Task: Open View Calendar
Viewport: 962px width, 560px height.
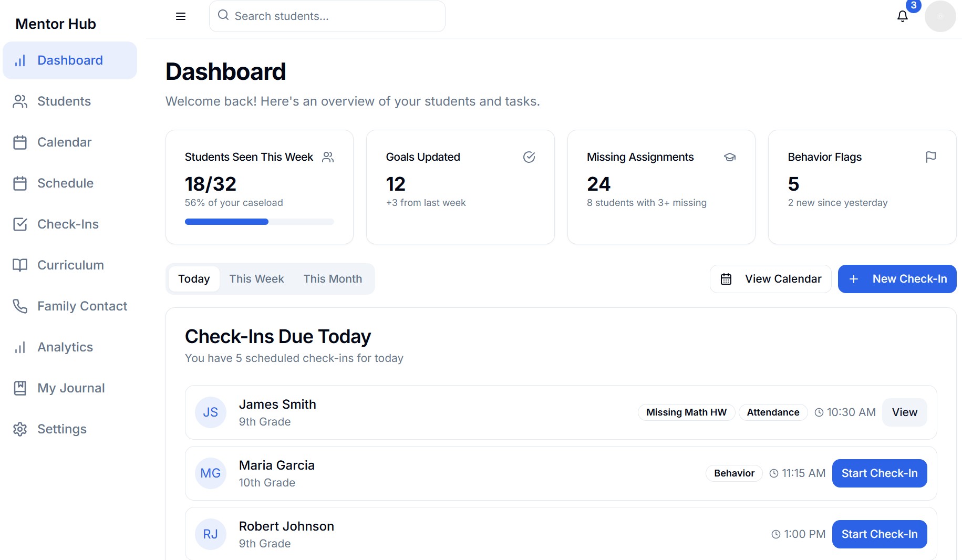Action: (x=770, y=279)
